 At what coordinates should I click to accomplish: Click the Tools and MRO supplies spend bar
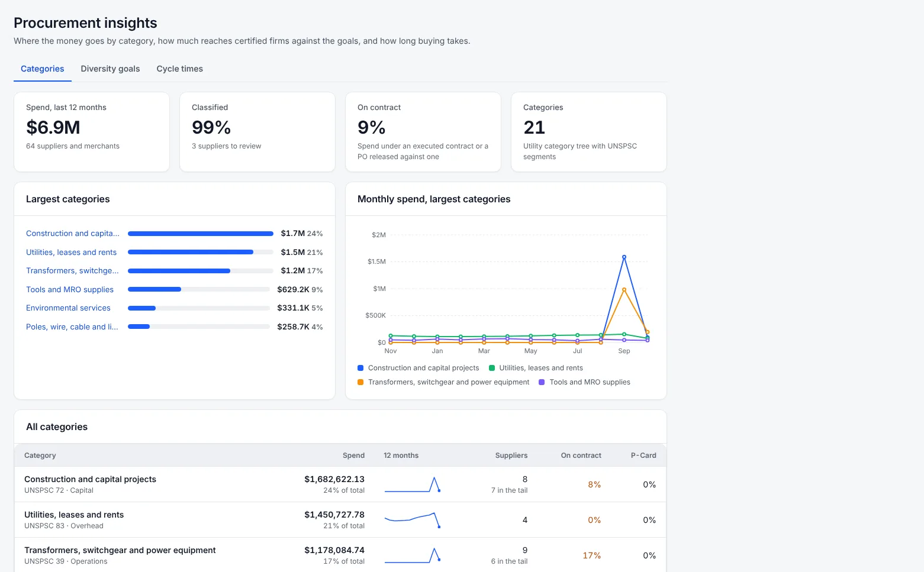[199, 289]
